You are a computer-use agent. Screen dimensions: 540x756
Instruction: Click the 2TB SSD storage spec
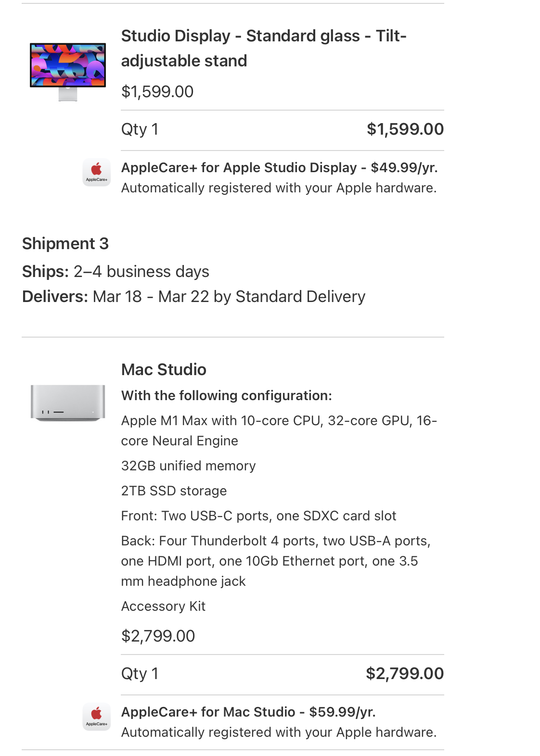tap(174, 491)
